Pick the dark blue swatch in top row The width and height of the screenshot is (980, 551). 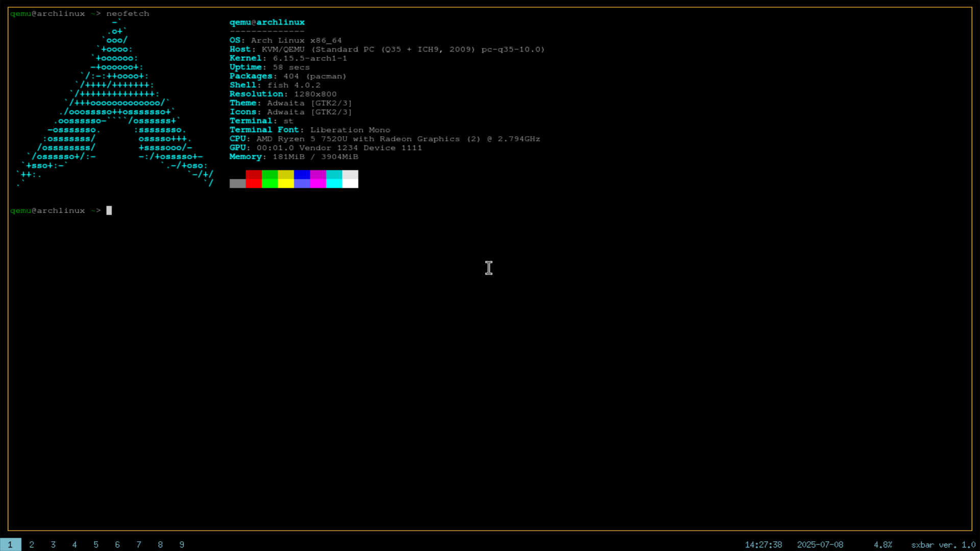pyautogui.click(x=302, y=174)
